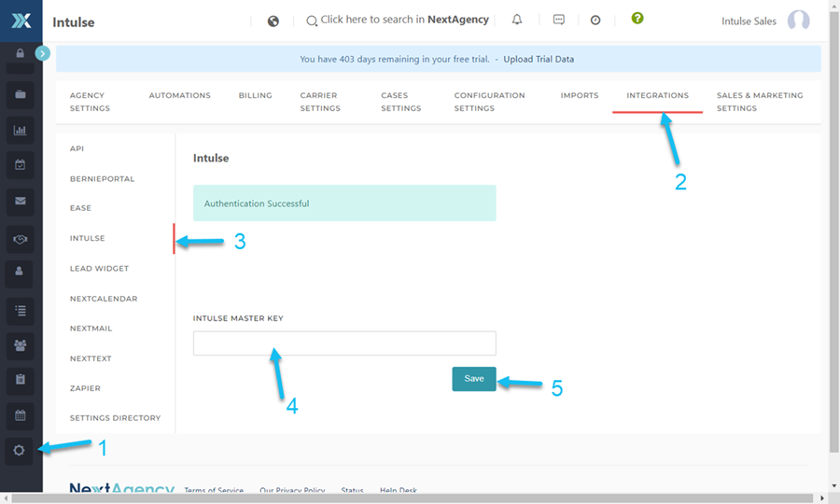Click the user avatar picture

pyautogui.click(x=798, y=21)
